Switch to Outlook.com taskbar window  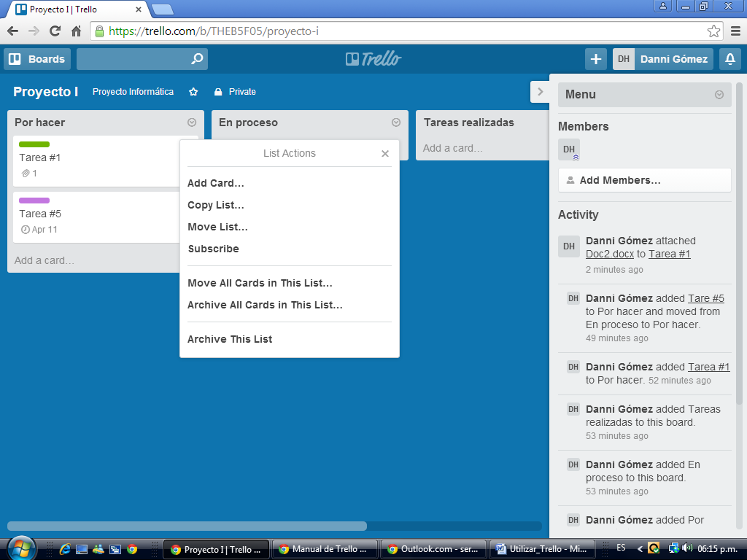(x=433, y=549)
